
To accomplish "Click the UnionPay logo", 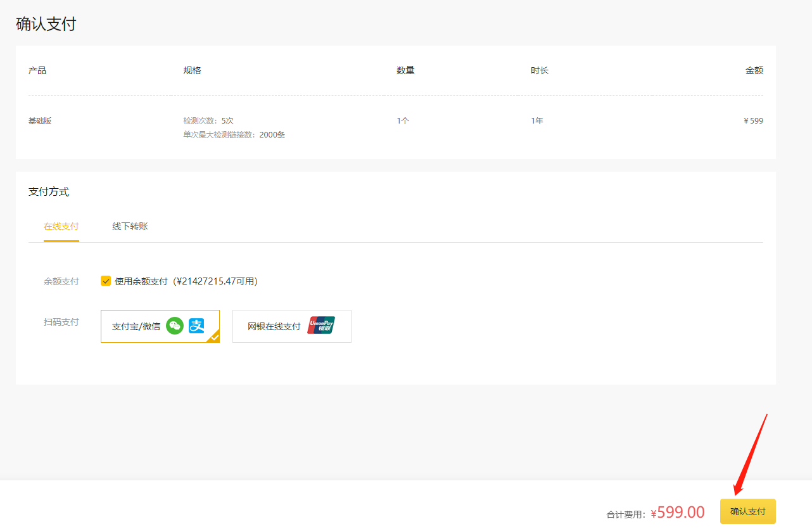I will (321, 326).
